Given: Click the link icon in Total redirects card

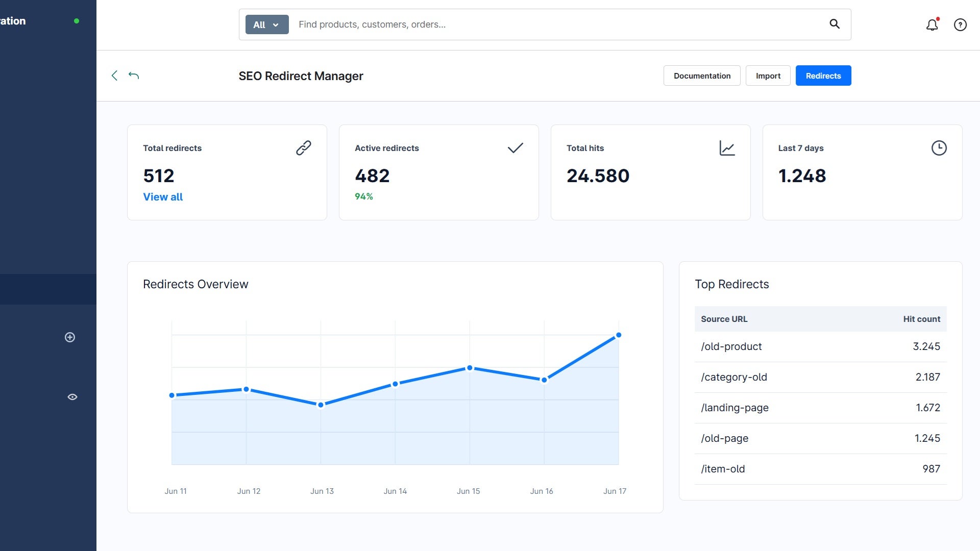Looking at the screenshot, I should (x=304, y=148).
